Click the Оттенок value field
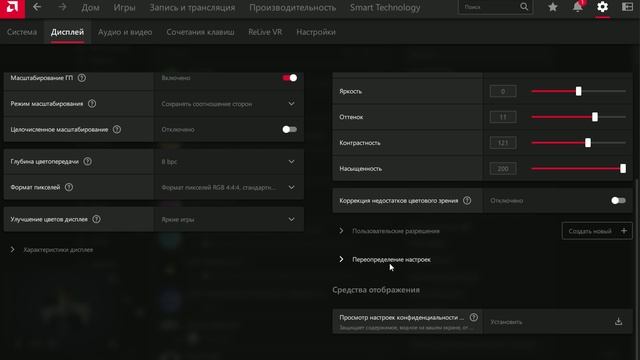The height and width of the screenshot is (360, 640). pos(503,117)
